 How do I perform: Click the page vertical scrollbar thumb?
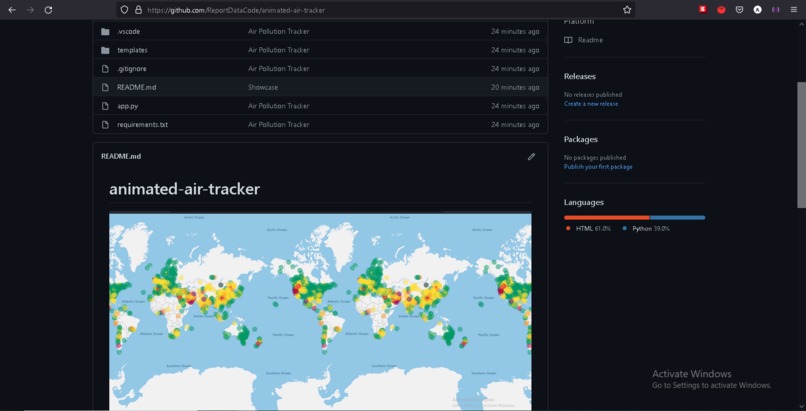(801, 145)
